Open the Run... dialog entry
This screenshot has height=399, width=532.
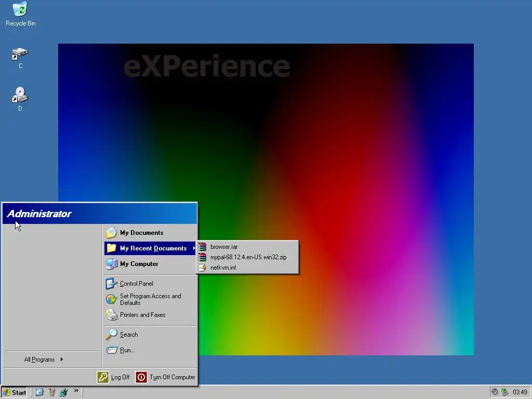pyautogui.click(x=151, y=350)
